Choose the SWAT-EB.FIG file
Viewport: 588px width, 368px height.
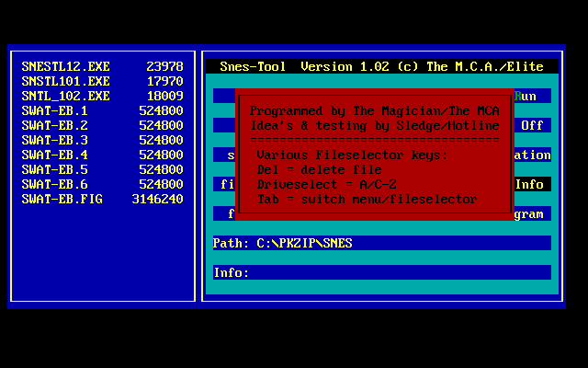pos(62,199)
